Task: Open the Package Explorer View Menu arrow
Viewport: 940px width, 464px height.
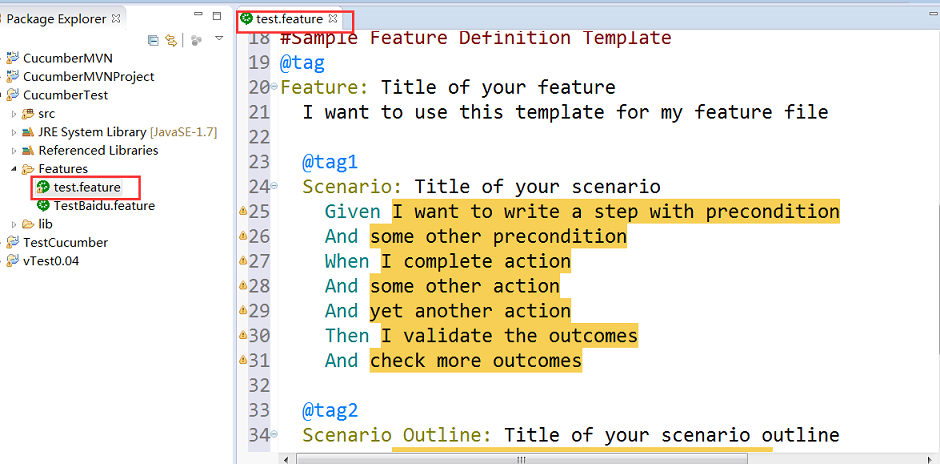Action: click(219, 39)
